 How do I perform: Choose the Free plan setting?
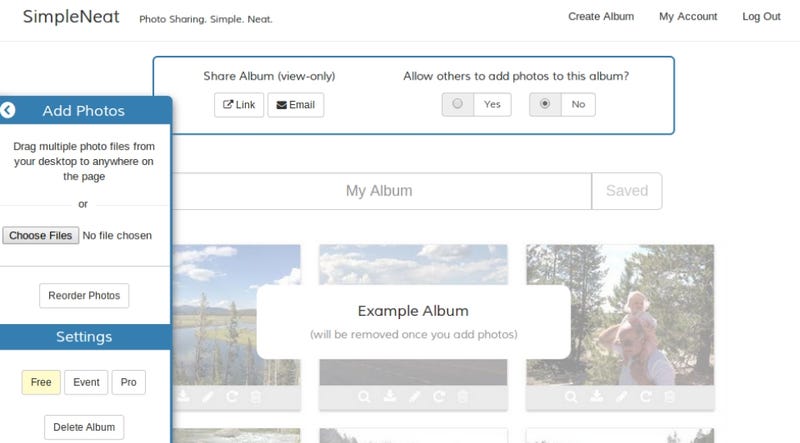(x=41, y=382)
